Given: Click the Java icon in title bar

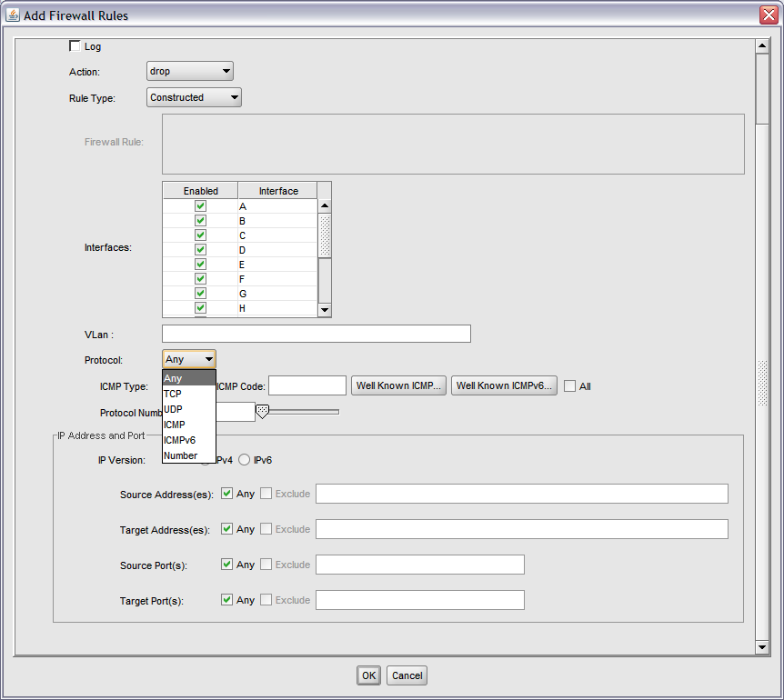Looking at the screenshot, I should [13, 15].
